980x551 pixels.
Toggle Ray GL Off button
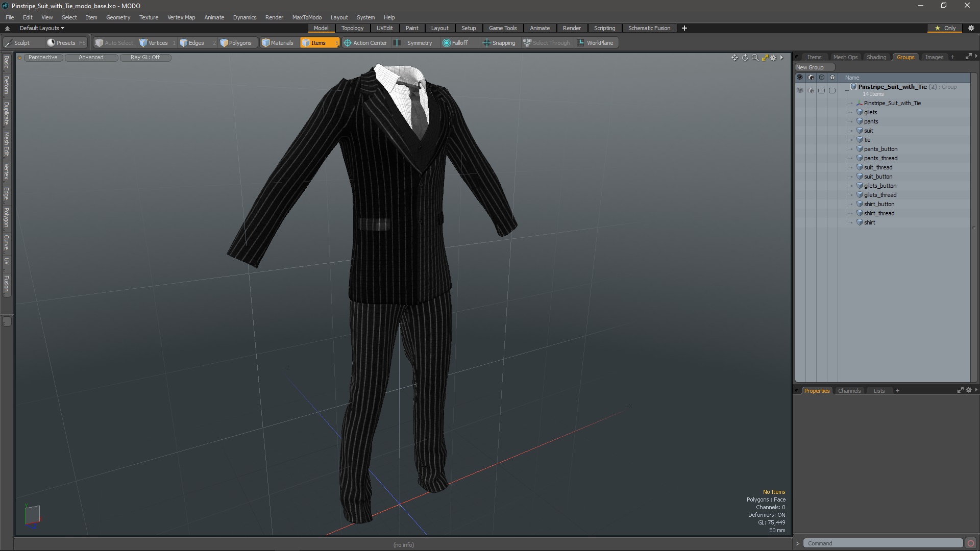click(x=145, y=58)
